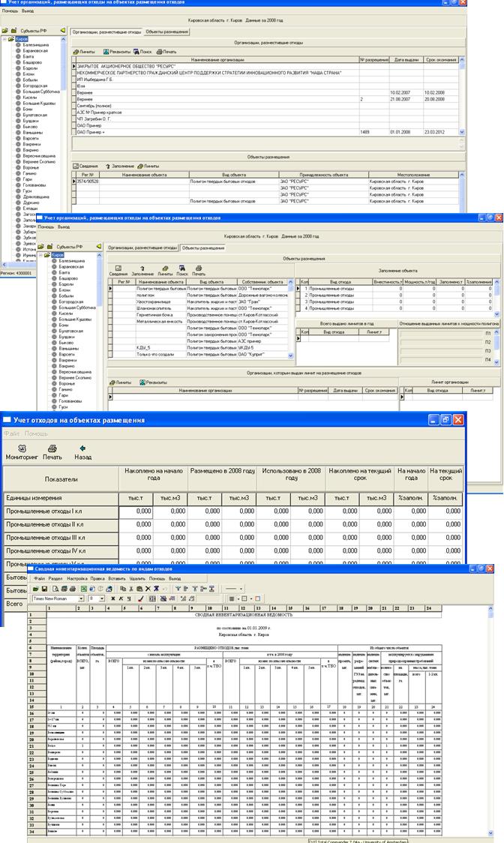Open the Times New Roman font dropdown
This screenshot has height=843, width=504.
[82, 598]
